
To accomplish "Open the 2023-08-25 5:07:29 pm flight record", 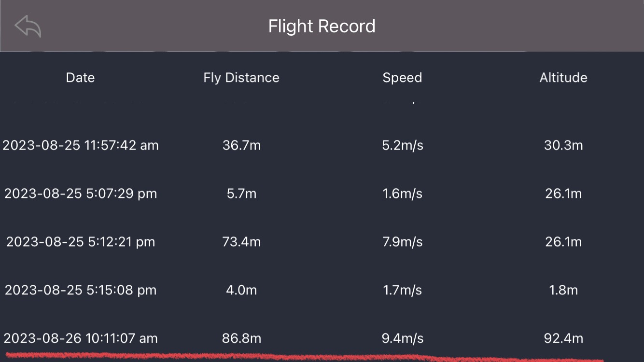I will tap(81, 194).
